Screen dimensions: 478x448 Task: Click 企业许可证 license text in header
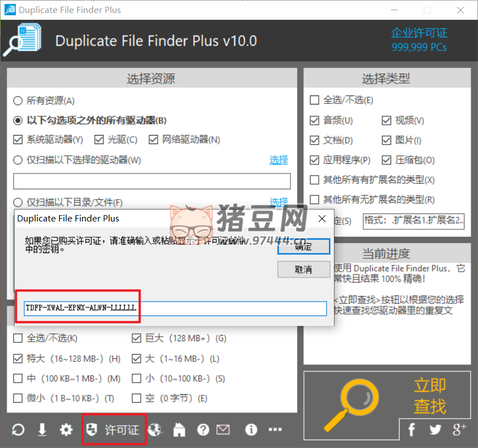click(419, 33)
